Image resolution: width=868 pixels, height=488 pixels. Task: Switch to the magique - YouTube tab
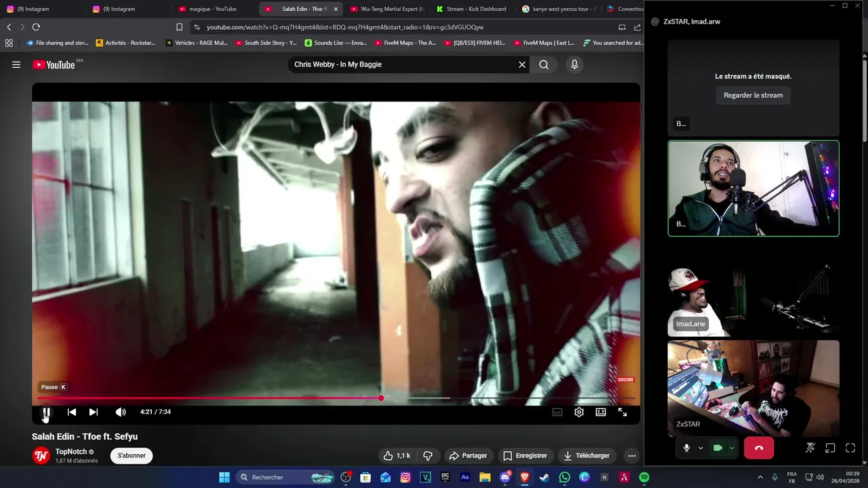click(x=213, y=9)
